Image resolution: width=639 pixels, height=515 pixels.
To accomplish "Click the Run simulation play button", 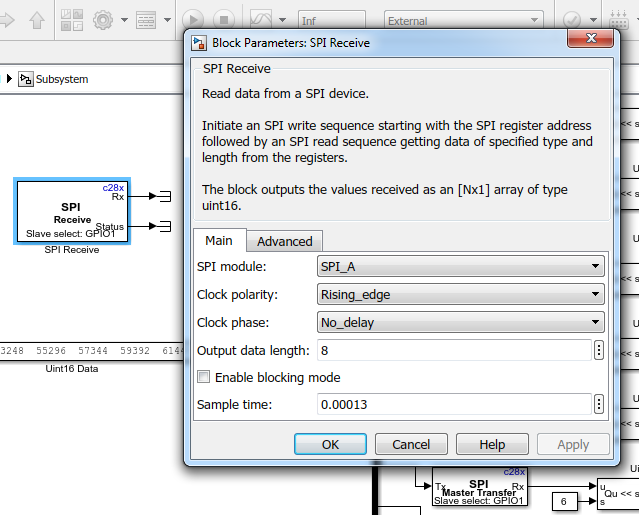I will [x=193, y=20].
